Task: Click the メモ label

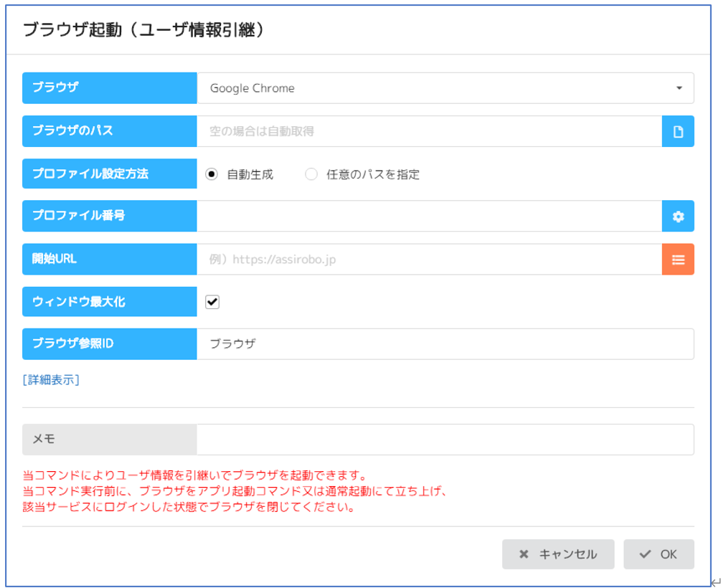Action: coord(110,440)
